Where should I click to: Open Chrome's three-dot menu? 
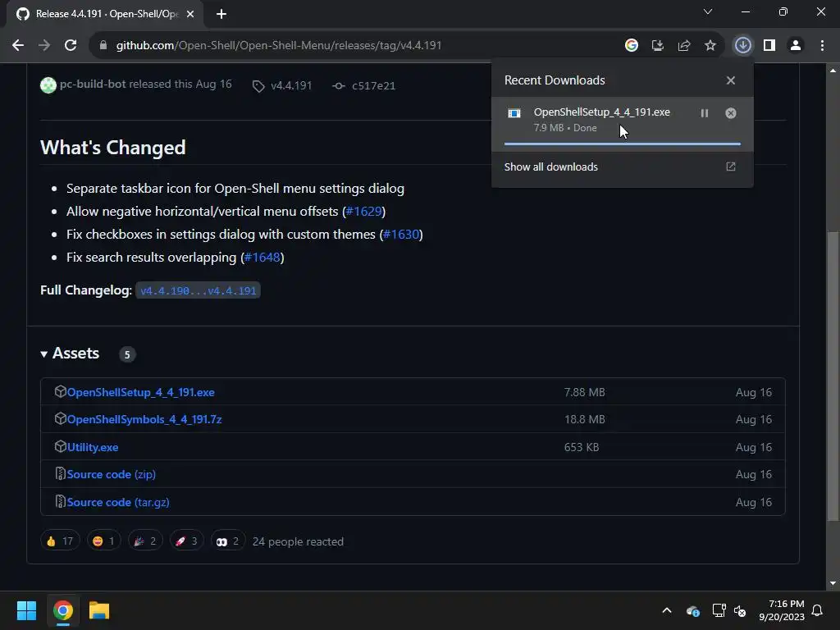(x=822, y=46)
